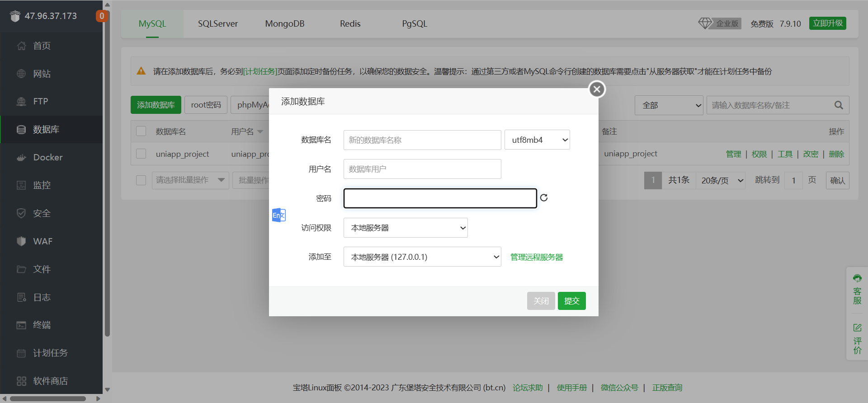Switch to the MongoDB tab
The width and height of the screenshot is (868, 403).
point(284,23)
